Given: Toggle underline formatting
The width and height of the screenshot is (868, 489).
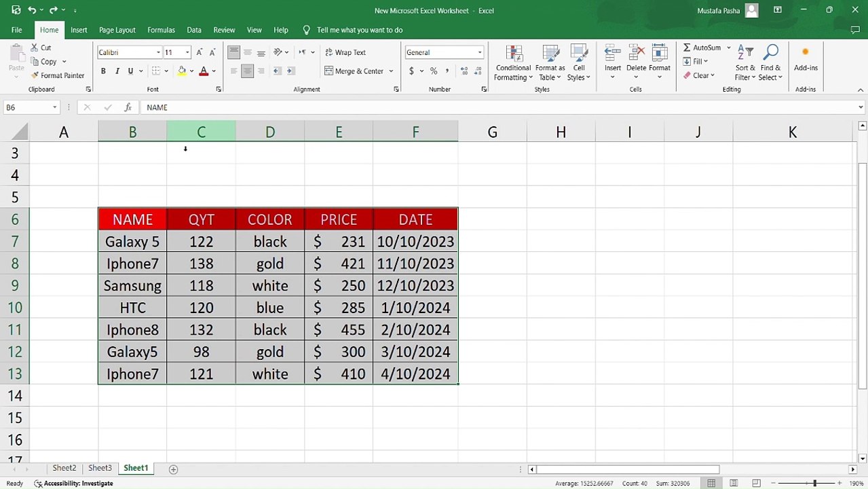Looking at the screenshot, I should 130,71.
